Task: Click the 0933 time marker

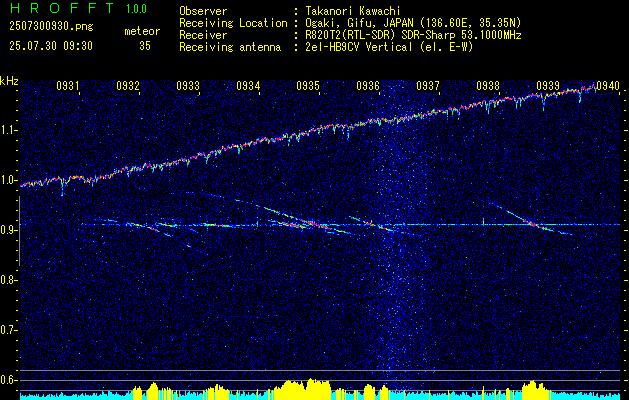Action: (188, 86)
